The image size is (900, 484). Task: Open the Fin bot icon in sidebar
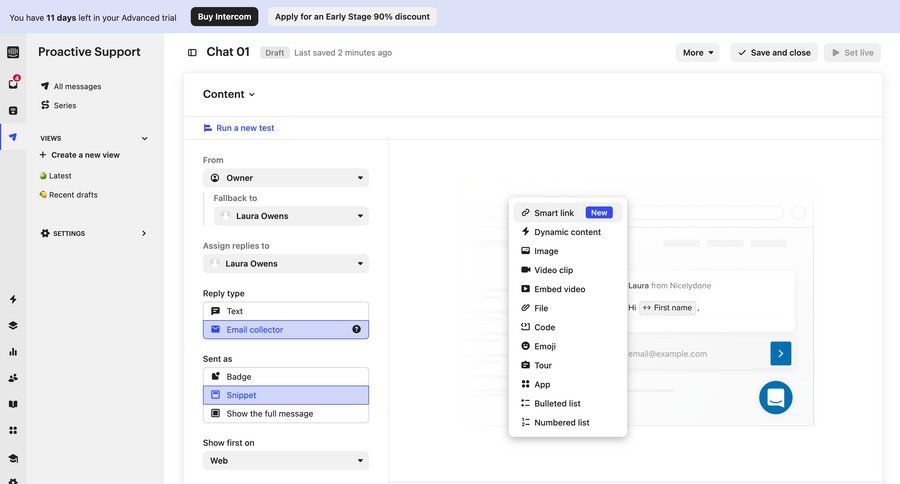click(x=13, y=111)
